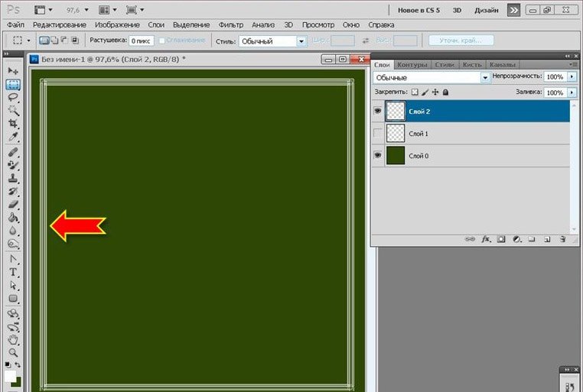This screenshot has width=583, height=392.
Task: Select the Move tool
Action: [13, 70]
